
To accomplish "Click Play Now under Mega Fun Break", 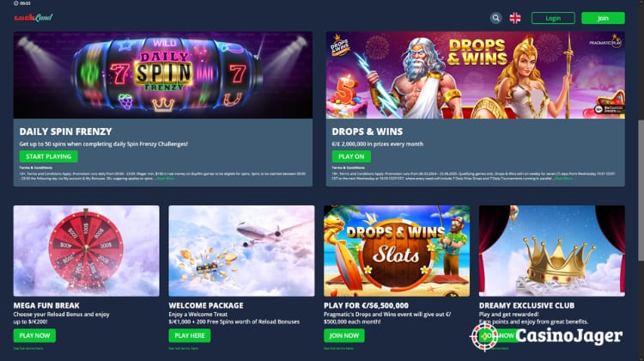I will pos(34,335).
